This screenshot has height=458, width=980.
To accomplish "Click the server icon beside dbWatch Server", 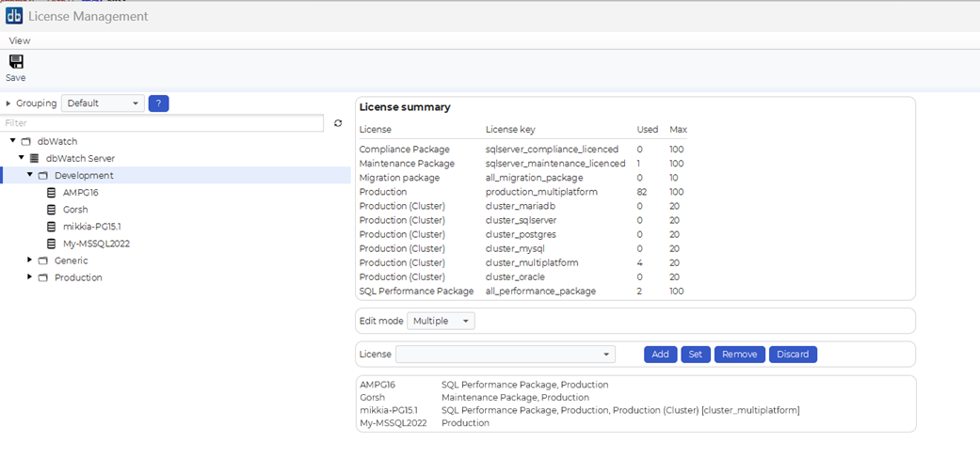I will [35, 159].
